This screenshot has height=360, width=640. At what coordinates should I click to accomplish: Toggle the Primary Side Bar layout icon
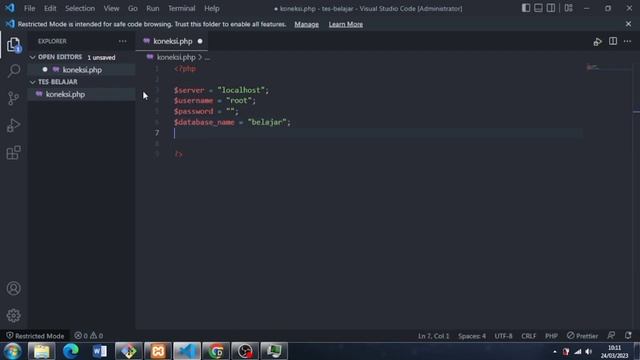tap(526, 8)
